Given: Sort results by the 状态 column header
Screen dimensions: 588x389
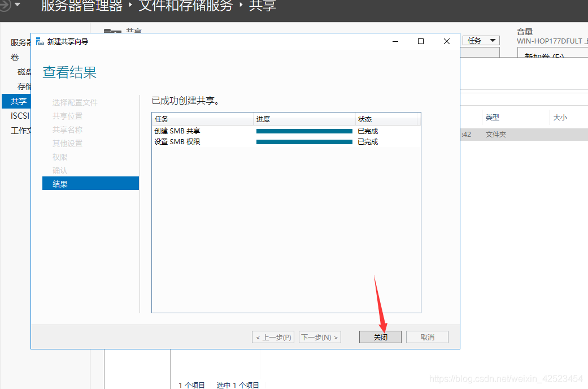Looking at the screenshot, I should click(365, 119).
